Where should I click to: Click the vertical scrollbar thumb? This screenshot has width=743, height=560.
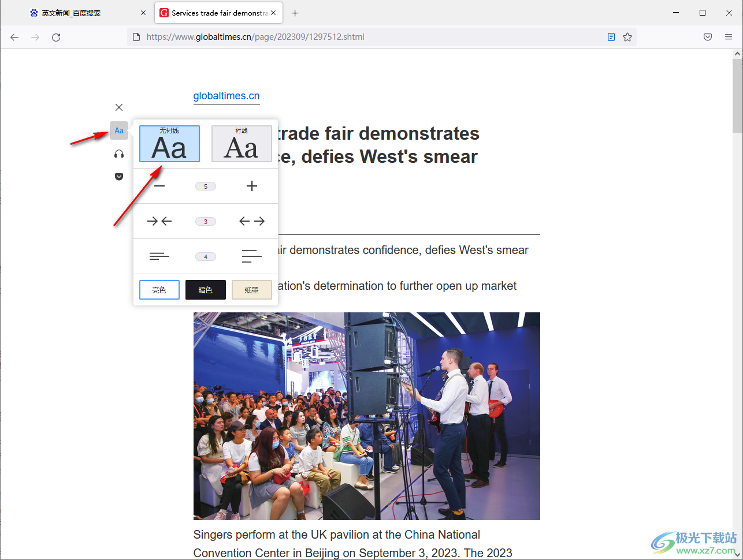[737, 95]
